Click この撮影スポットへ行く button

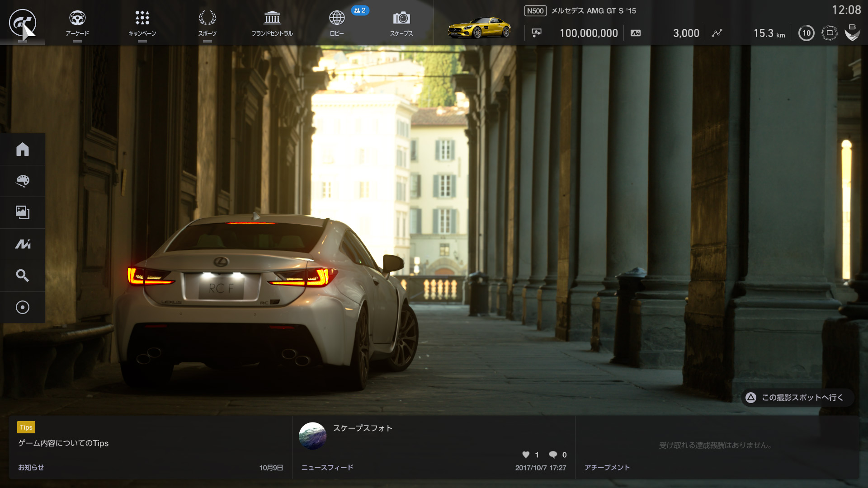point(798,398)
